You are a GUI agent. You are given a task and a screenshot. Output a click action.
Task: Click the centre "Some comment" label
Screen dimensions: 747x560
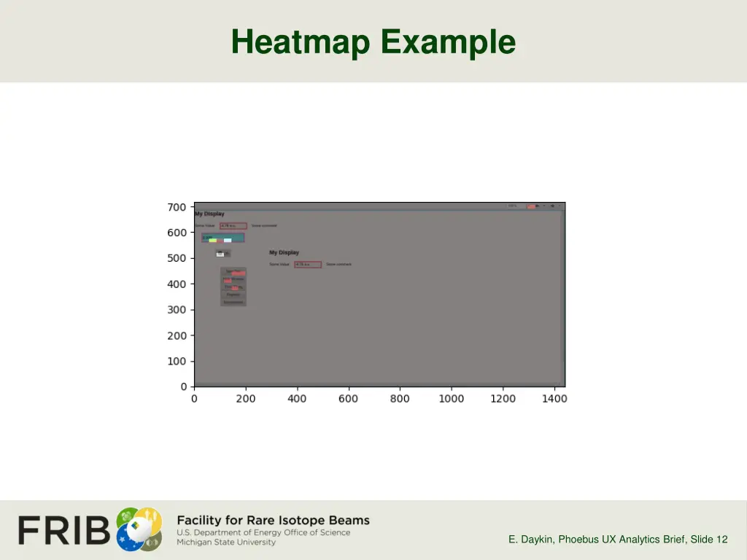point(338,264)
